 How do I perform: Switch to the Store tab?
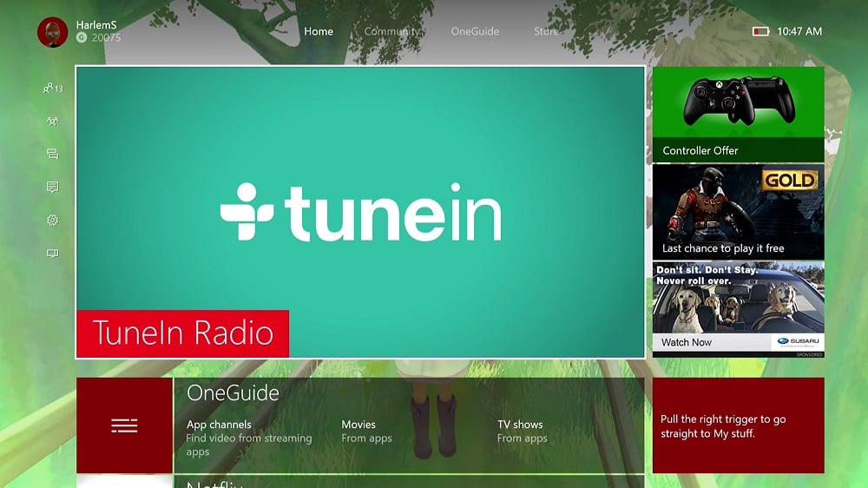[x=546, y=31]
